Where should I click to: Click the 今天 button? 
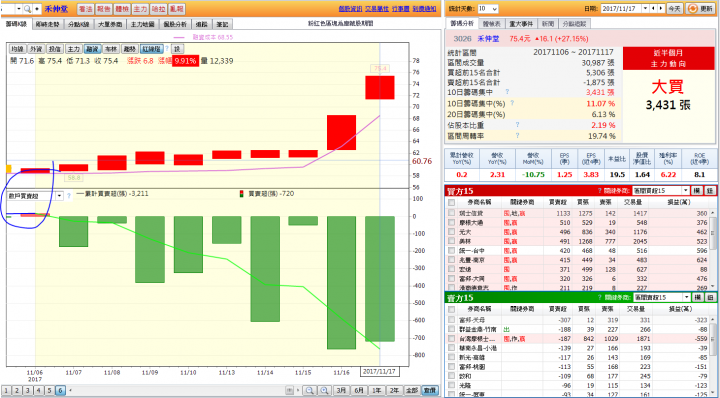coord(675,9)
